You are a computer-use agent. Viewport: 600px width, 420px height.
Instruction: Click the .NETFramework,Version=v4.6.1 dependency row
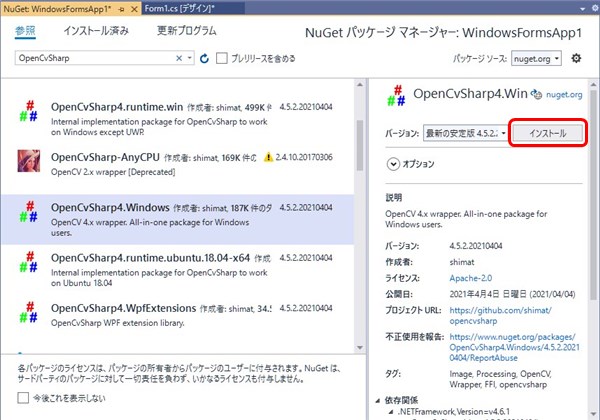453,412
